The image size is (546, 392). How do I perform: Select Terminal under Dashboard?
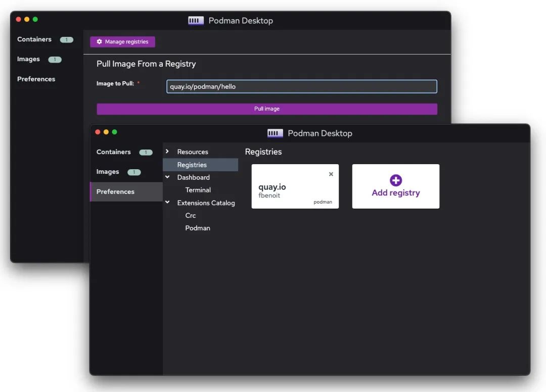coord(198,190)
